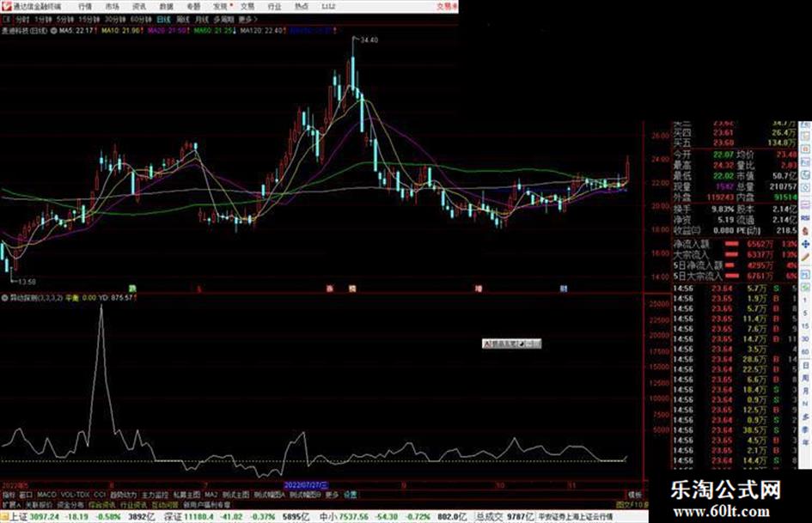Switch chart to 1分钟 period
Screen dimensions: 812x523
(43, 19)
